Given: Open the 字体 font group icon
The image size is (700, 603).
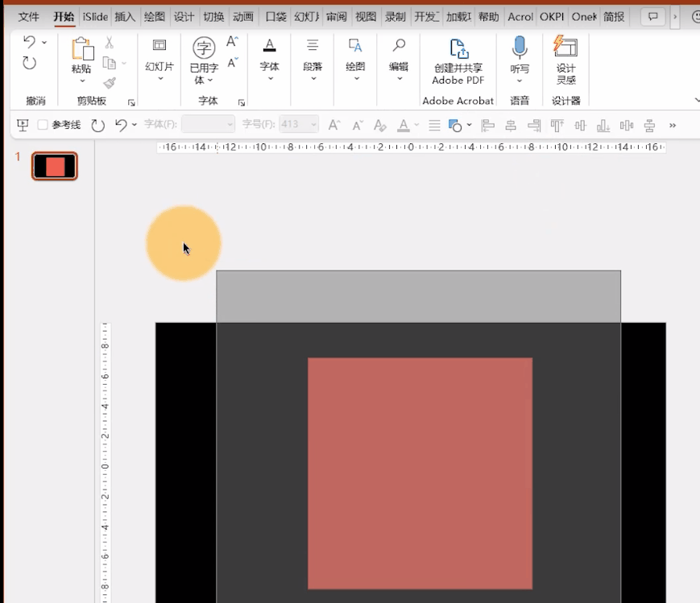Looking at the screenshot, I should (x=269, y=46).
